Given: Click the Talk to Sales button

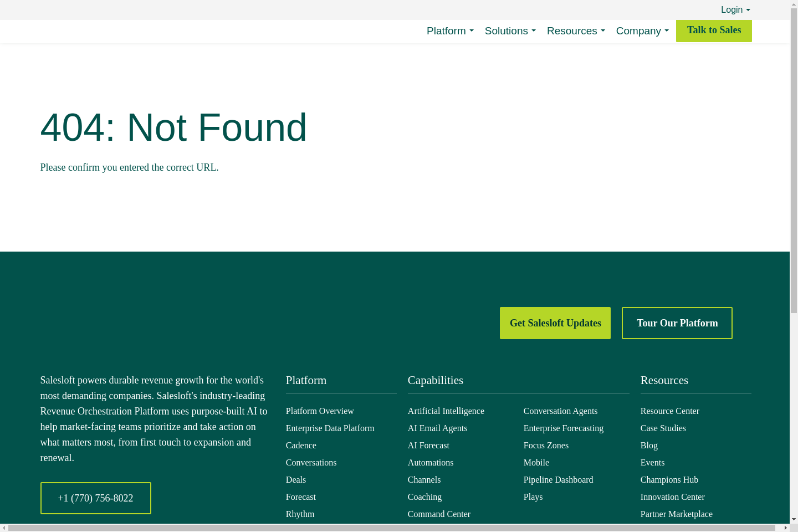Looking at the screenshot, I should click(x=714, y=30).
